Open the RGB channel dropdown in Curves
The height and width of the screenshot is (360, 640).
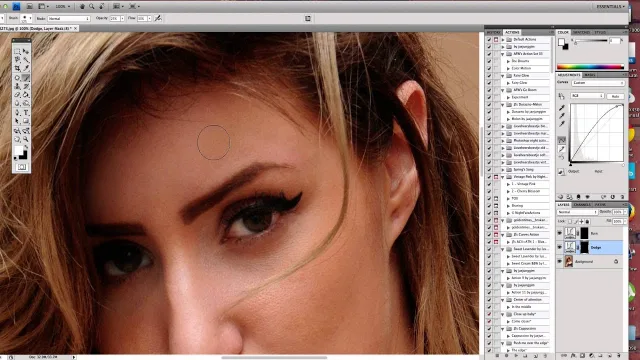click(587, 96)
